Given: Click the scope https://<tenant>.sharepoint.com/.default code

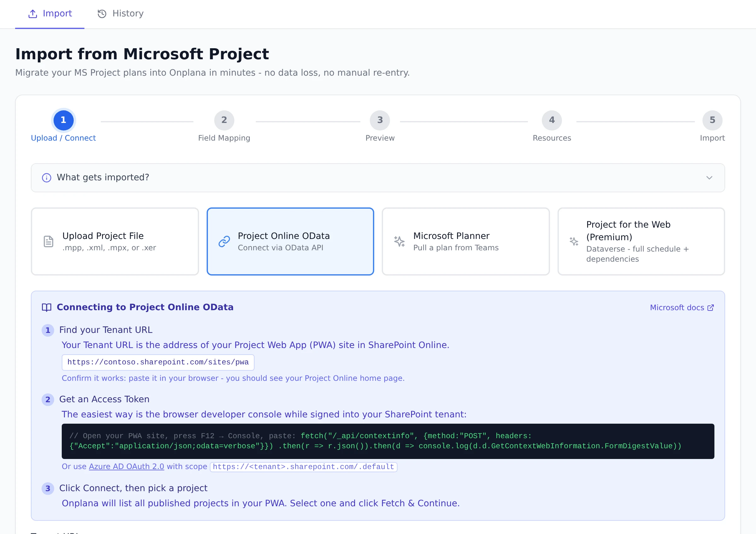Looking at the screenshot, I should (303, 467).
